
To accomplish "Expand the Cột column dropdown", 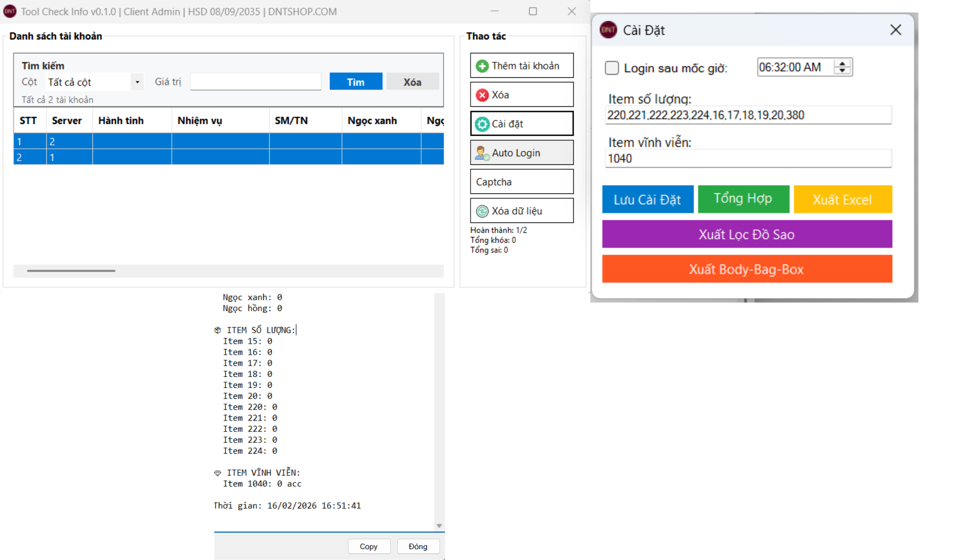I will 137,82.
